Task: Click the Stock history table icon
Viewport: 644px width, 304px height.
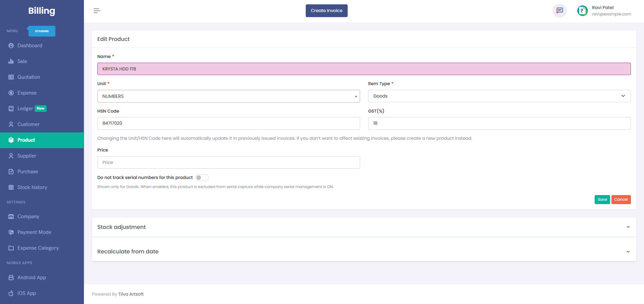Action: 11,187
